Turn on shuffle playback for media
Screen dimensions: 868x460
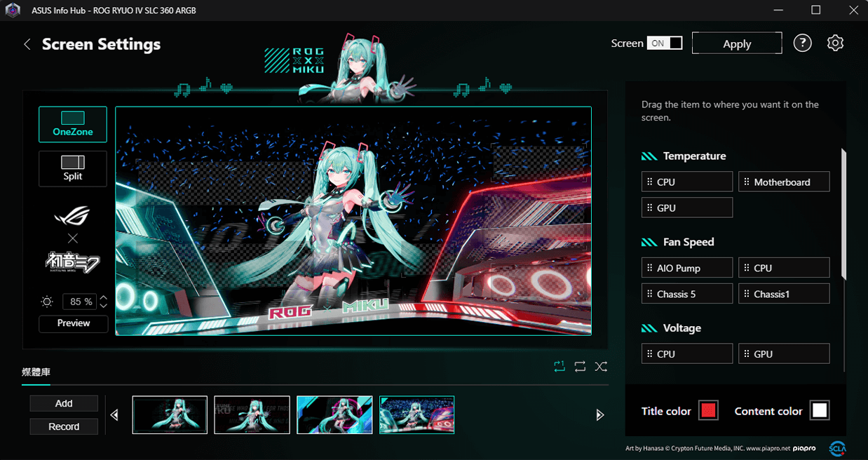click(601, 366)
